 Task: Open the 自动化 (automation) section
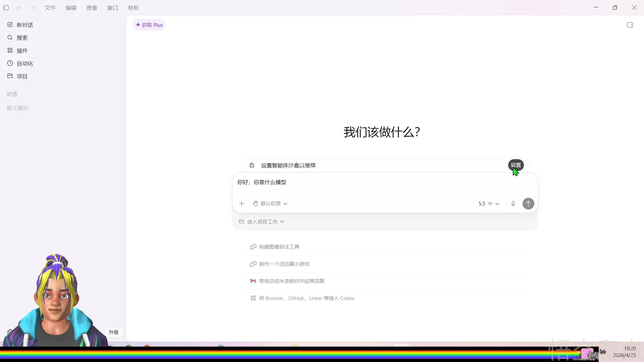[x=24, y=63]
